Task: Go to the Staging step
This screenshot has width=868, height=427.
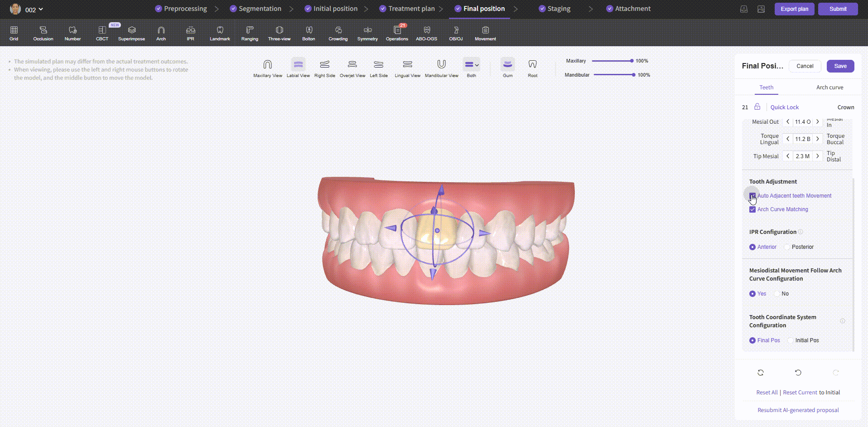Action: pyautogui.click(x=555, y=9)
